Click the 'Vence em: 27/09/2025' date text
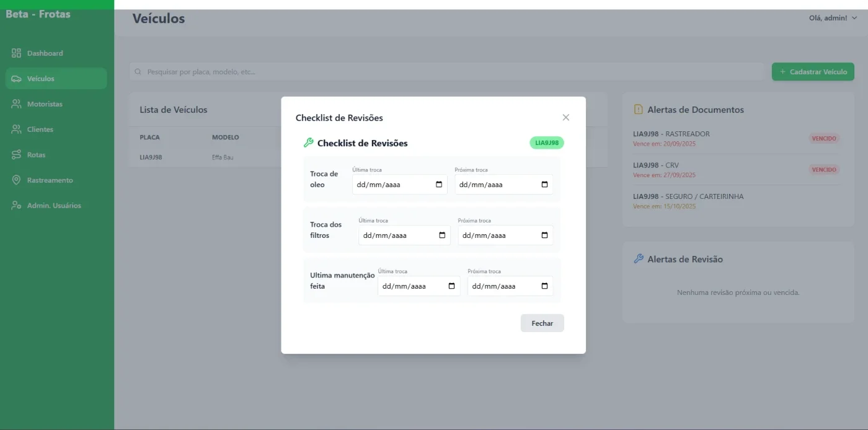The width and height of the screenshot is (868, 430). [x=664, y=175]
